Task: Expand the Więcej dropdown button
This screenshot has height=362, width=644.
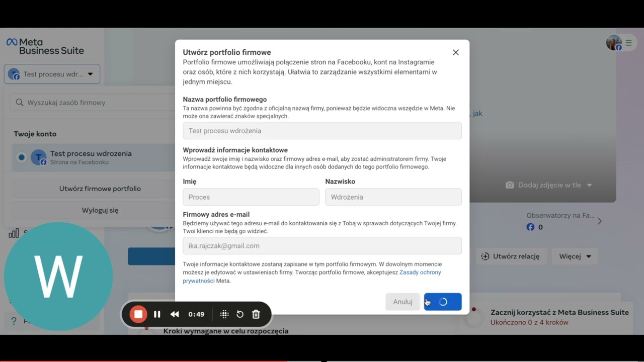Action: point(575,256)
